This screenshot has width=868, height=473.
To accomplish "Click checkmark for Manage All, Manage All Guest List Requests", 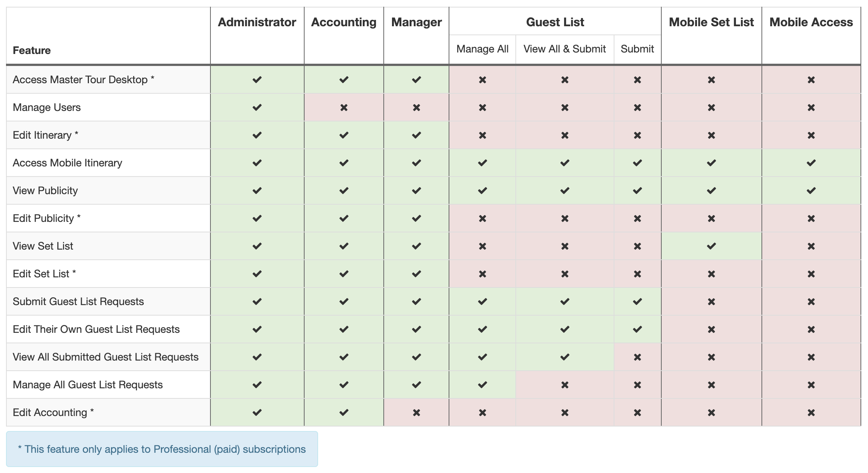I will (482, 385).
